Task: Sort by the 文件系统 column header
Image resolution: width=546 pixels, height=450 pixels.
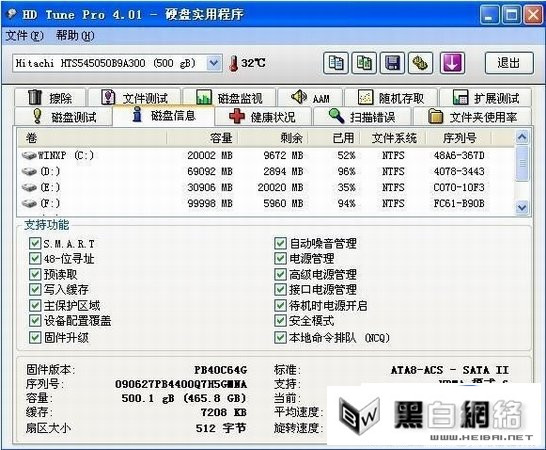Action: (393, 138)
